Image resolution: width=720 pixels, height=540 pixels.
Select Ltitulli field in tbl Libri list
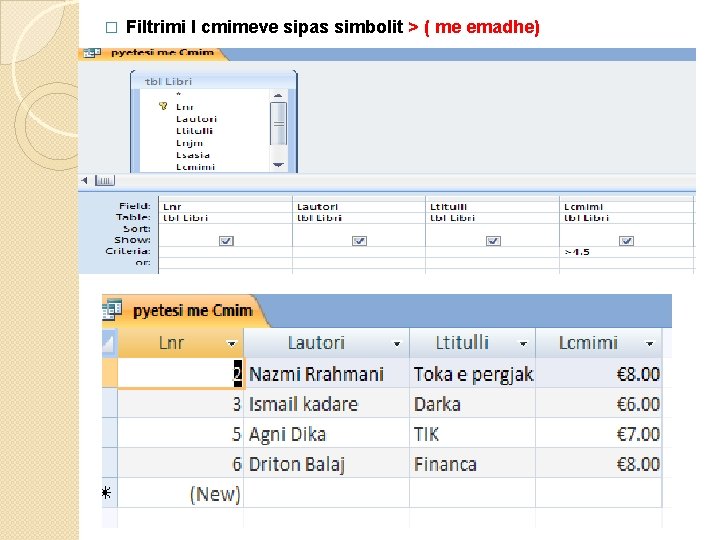pos(194,131)
